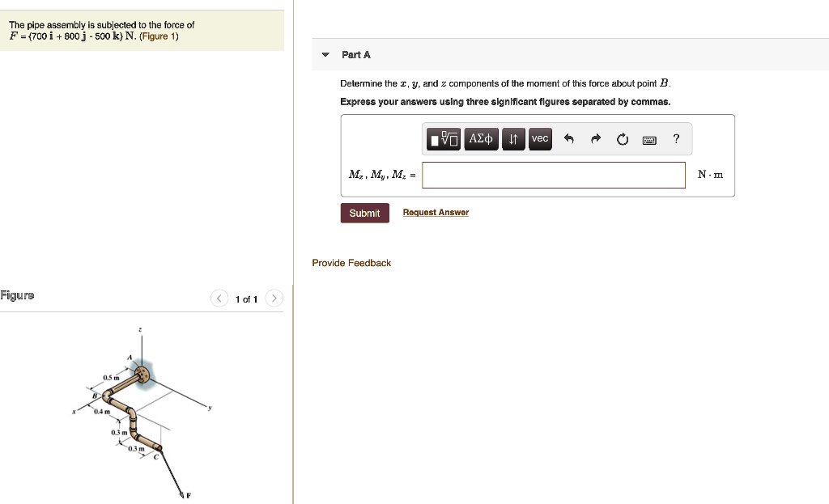Image resolution: width=829 pixels, height=504 pixels.
Task: Go to the previous figure
Action: tap(219, 298)
